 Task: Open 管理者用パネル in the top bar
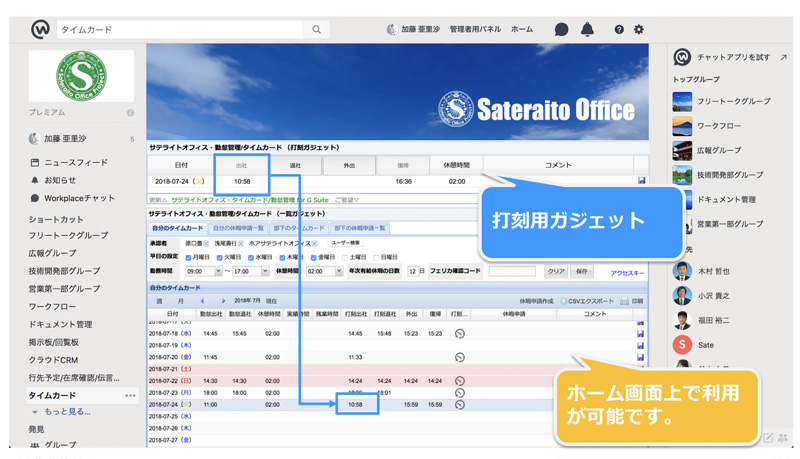[475, 29]
